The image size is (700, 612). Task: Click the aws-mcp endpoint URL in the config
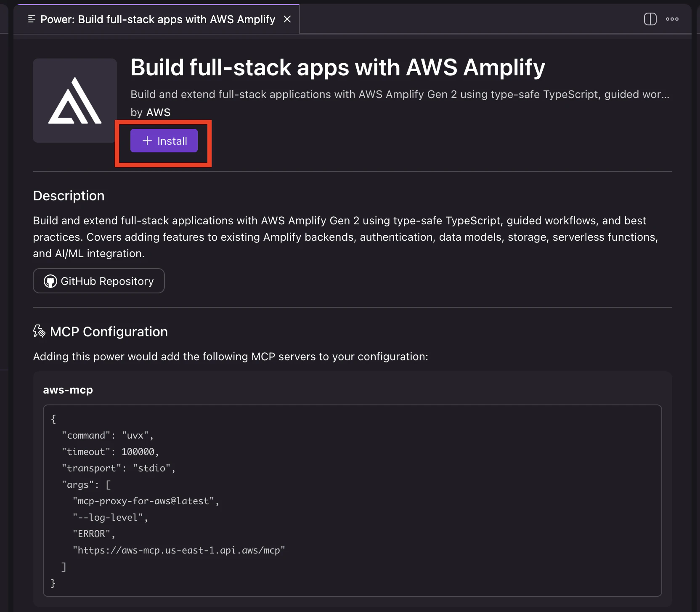[179, 551]
